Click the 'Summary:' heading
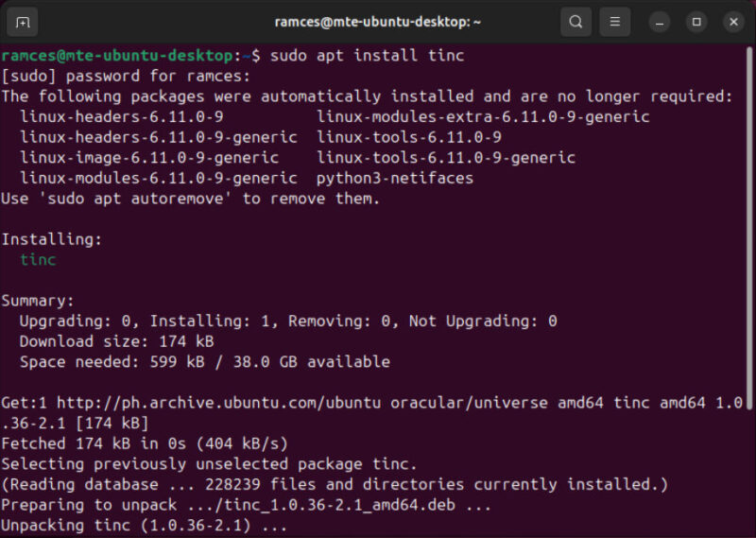 click(38, 301)
